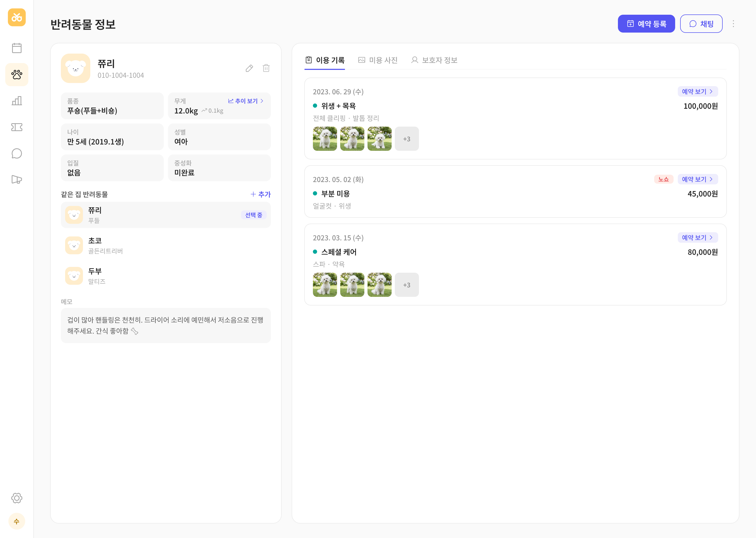Open 예약 보기 for 2023. 06. 29
The height and width of the screenshot is (538, 756).
(x=697, y=91)
